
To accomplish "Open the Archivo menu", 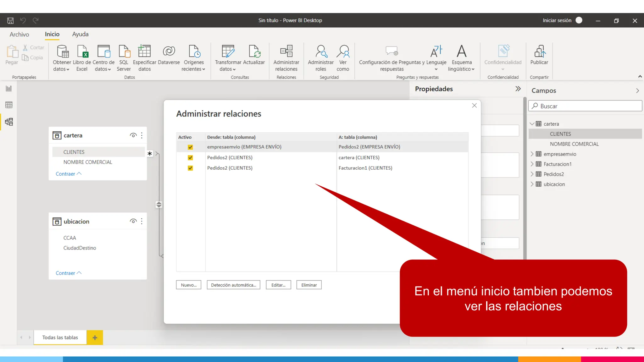I will [19, 34].
